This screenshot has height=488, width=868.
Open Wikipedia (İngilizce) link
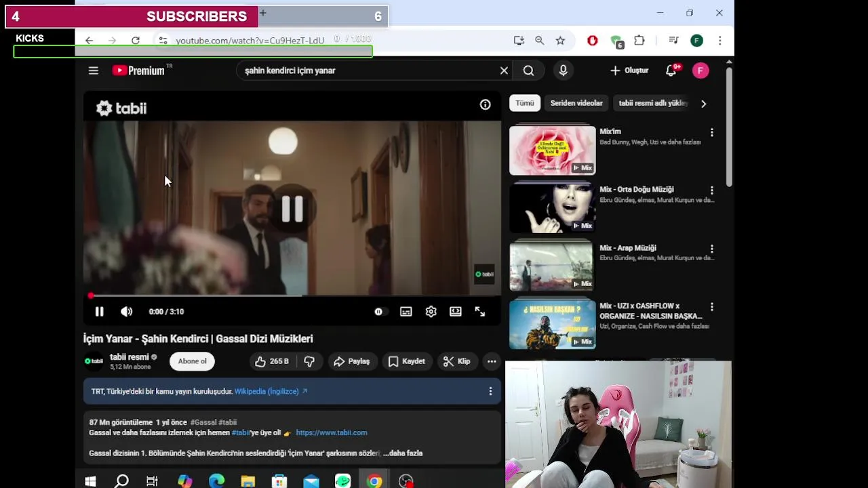tap(271, 391)
